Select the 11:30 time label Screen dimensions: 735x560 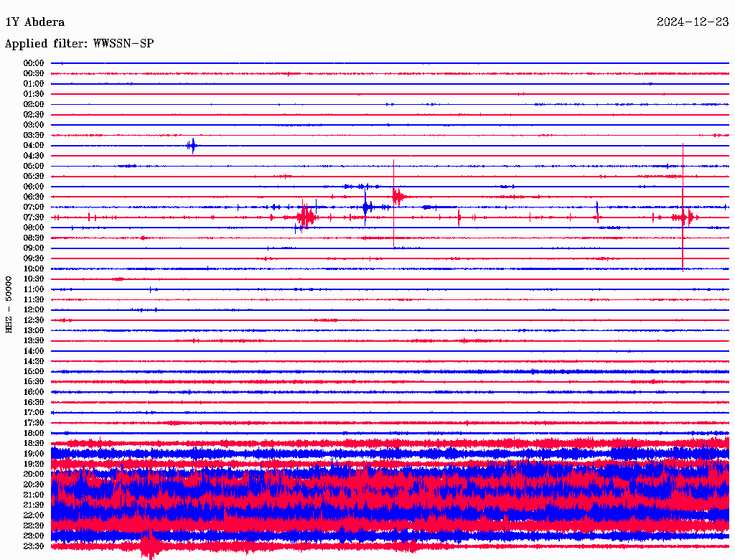[34, 299]
